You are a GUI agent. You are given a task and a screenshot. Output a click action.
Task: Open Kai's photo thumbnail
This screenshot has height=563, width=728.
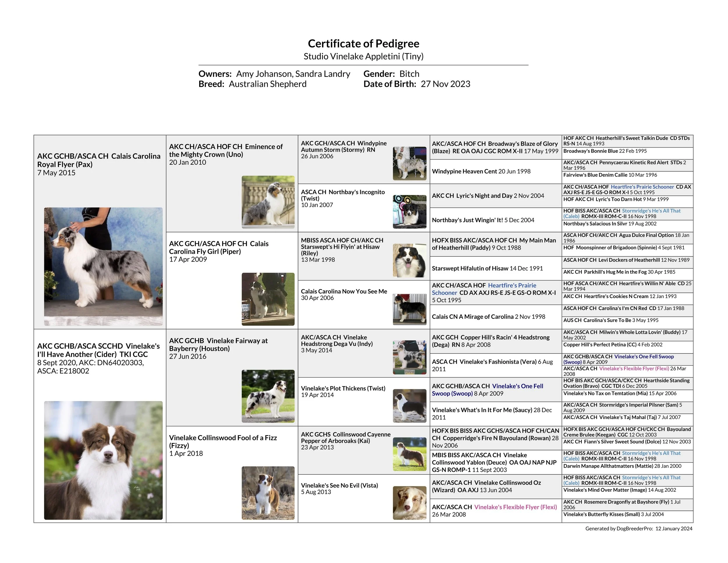(x=409, y=454)
